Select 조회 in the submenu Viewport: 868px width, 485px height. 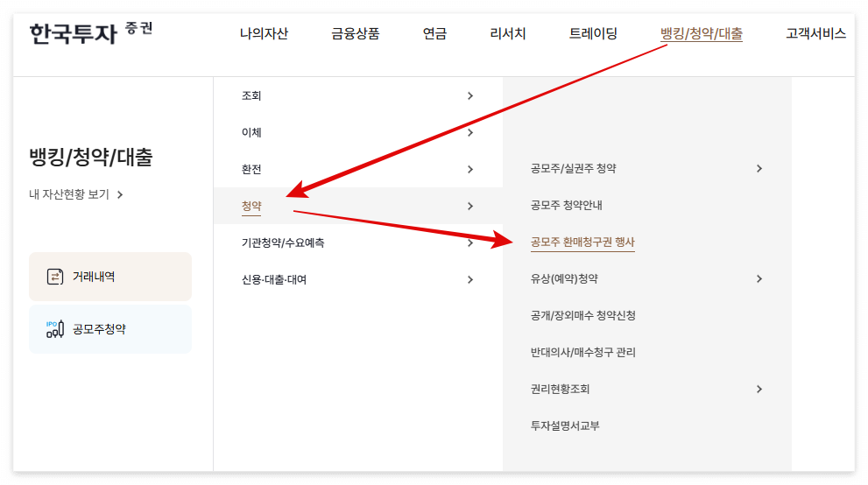point(251,95)
